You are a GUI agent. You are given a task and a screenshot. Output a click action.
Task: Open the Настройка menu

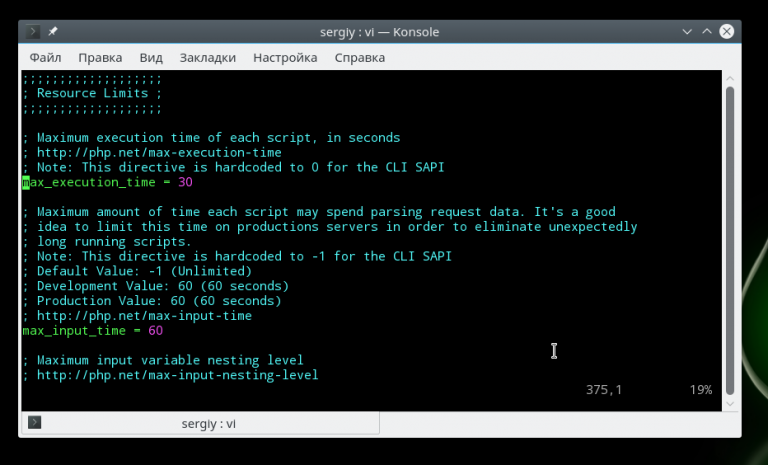[x=285, y=58]
